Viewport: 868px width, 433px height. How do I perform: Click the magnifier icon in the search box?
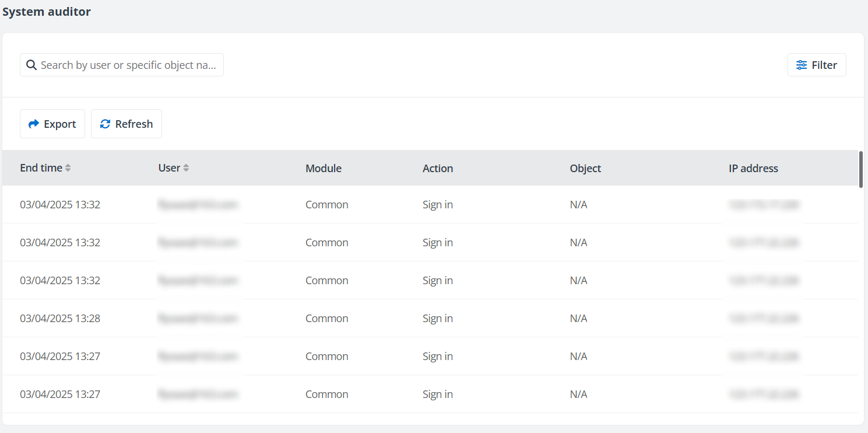click(x=31, y=65)
